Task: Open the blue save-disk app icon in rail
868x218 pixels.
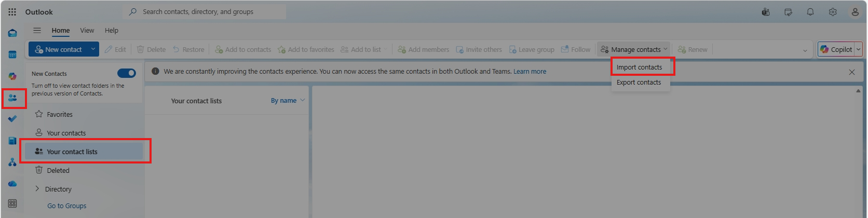Action: 12,141
